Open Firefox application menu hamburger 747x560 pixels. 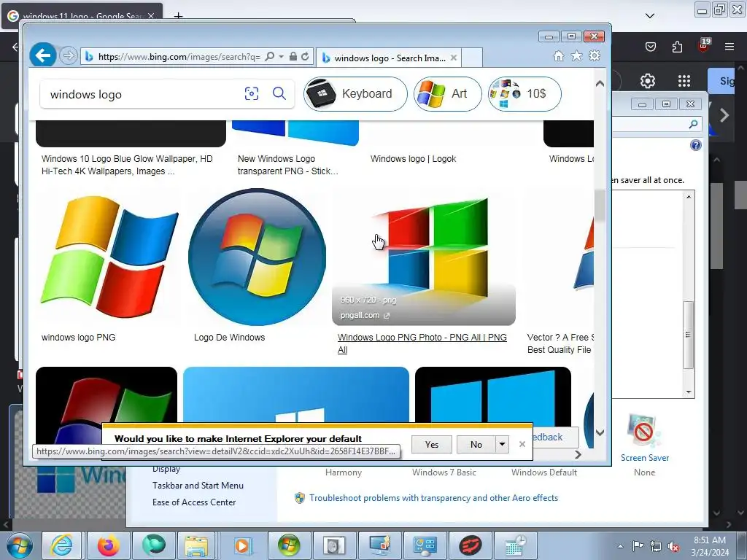(x=729, y=46)
